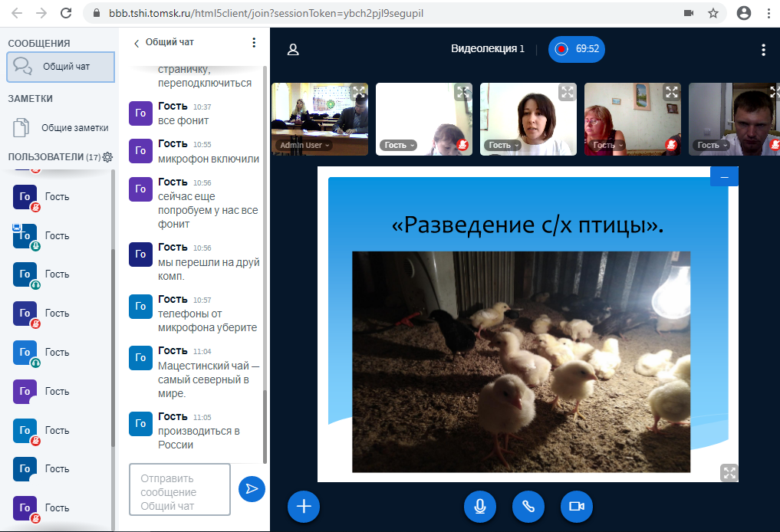Open the session options menu at top right

762,50
